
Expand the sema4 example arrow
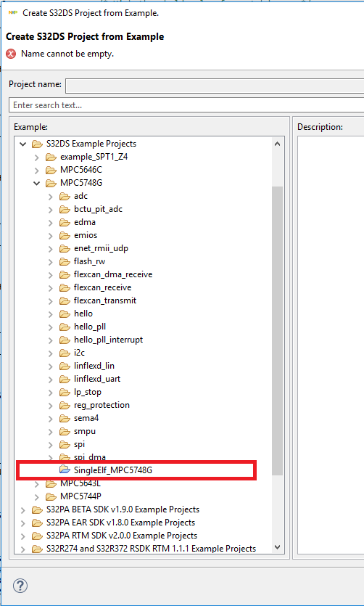point(51,418)
